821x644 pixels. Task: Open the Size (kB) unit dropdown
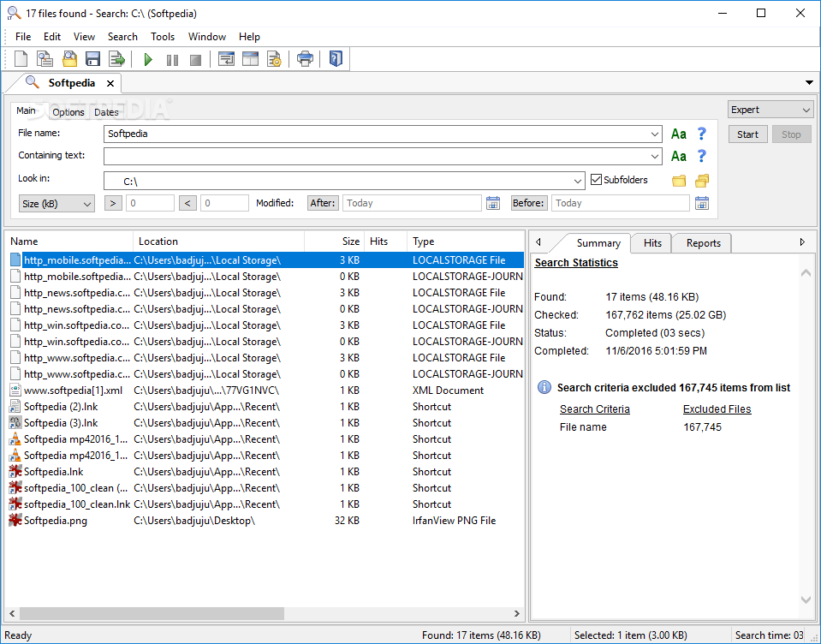pos(57,204)
